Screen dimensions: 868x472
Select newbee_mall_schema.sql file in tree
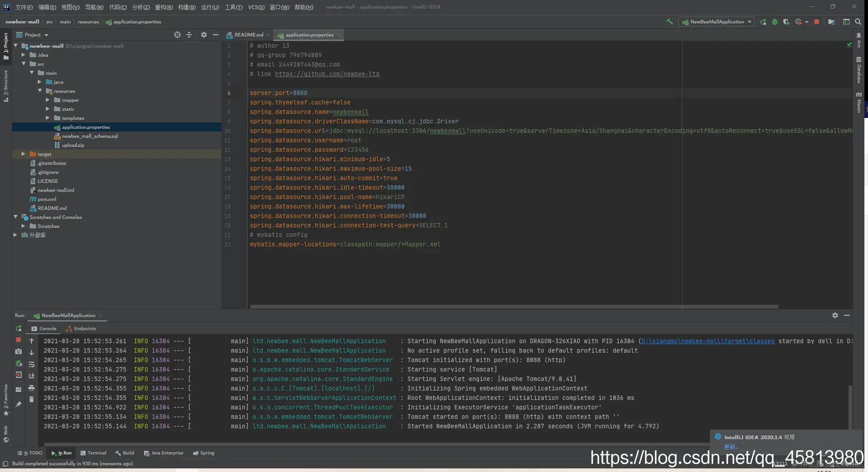(x=90, y=136)
